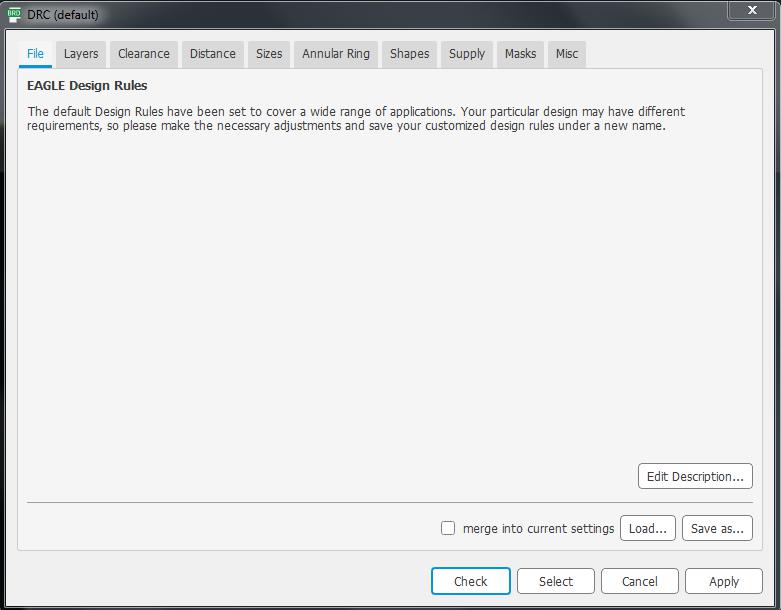Go to the Distance tab
Screen dimensions: 781x610
point(213,54)
